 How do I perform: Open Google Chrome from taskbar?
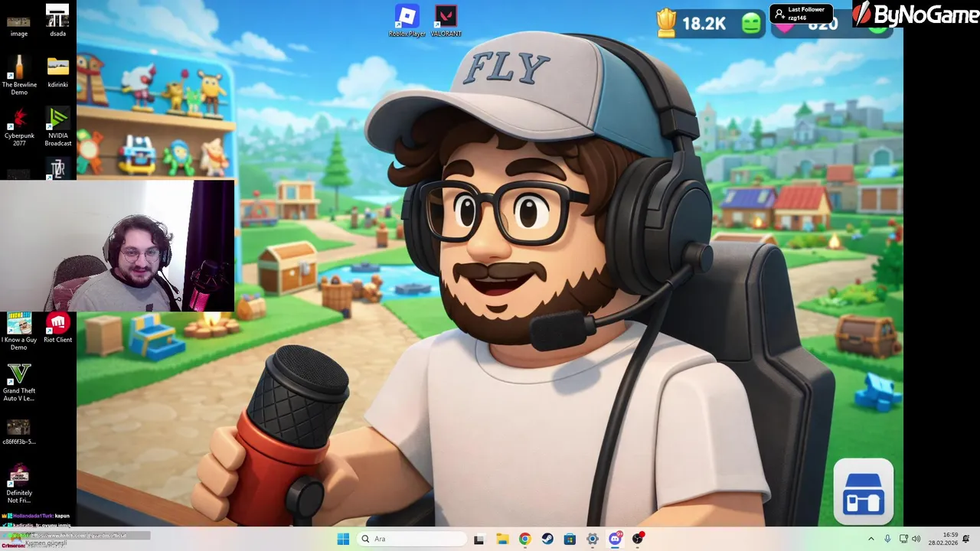coord(524,539)
